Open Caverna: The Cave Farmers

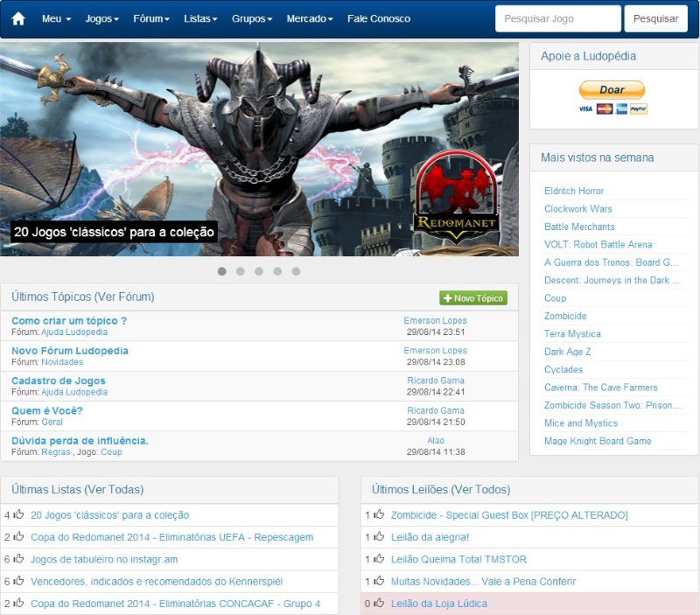[x=601, y=388]
